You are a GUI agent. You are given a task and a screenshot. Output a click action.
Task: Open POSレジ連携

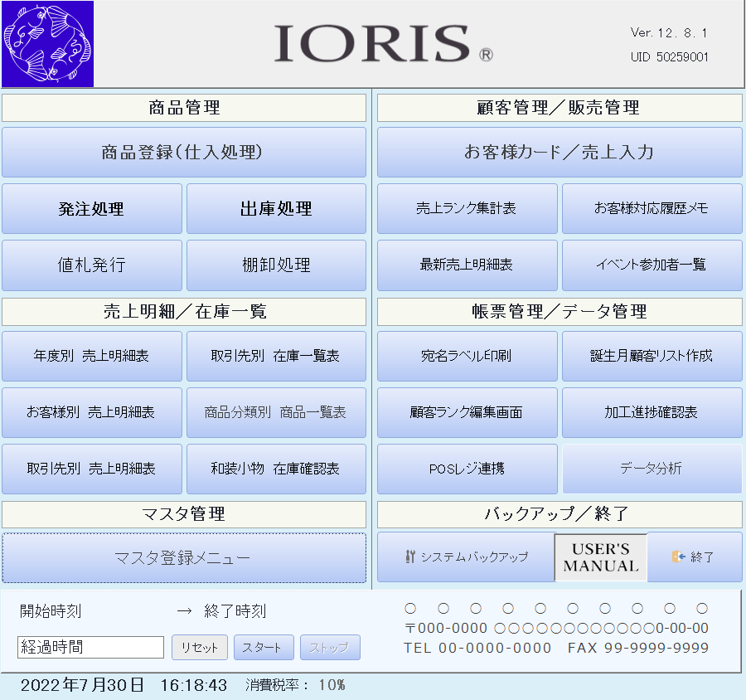click(467, 469)
